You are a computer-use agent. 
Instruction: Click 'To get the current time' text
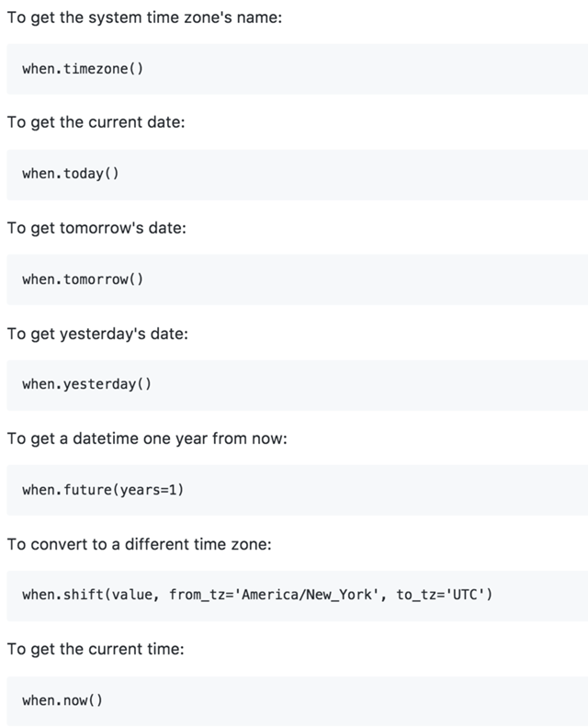pyautogui.click(x=96, y=649)
